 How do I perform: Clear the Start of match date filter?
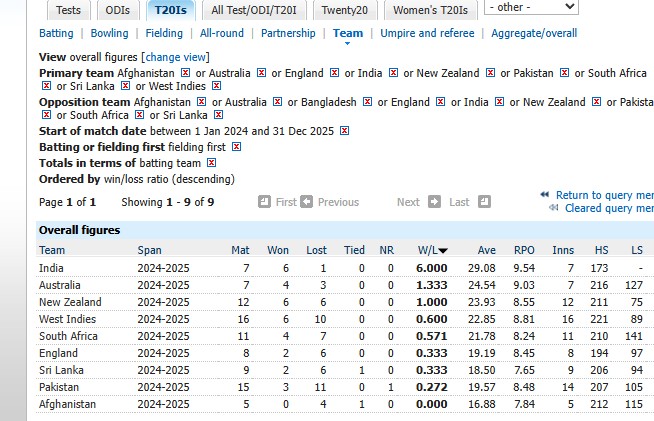(x=344, y=131)
